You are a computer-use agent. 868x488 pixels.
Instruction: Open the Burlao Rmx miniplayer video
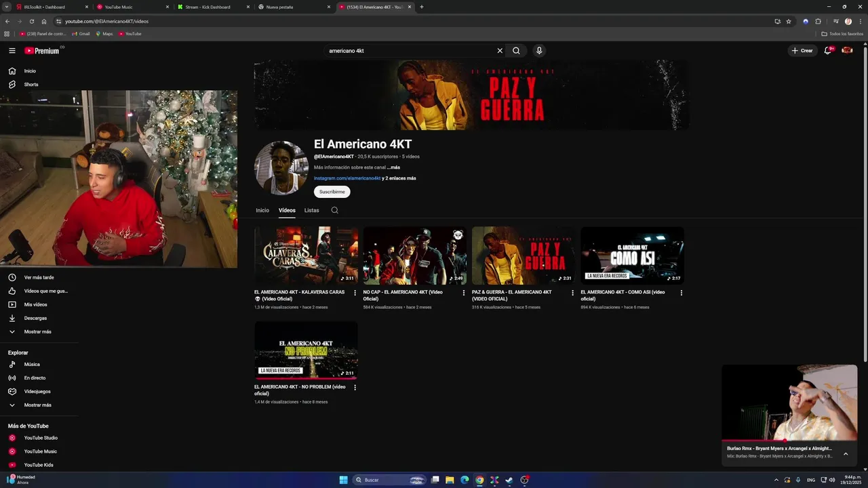pyautogui.click(x=789, y=403)
